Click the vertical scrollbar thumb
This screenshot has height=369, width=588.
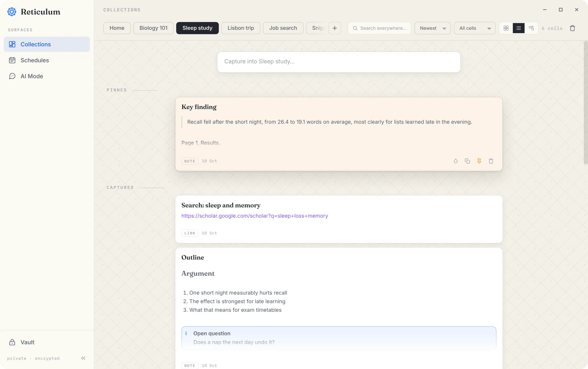point(585,103)
